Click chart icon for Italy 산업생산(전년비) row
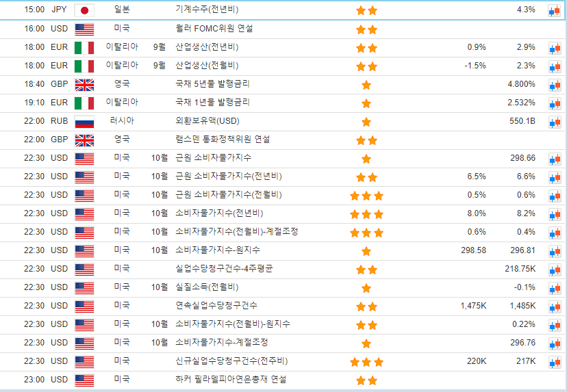The image size is (567, 392). 554,48
